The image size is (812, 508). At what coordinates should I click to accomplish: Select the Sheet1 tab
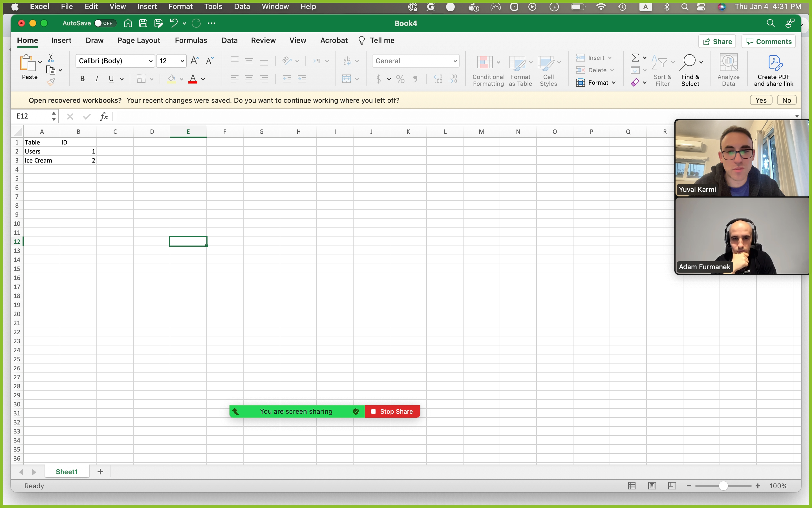[x=67, y=472]
